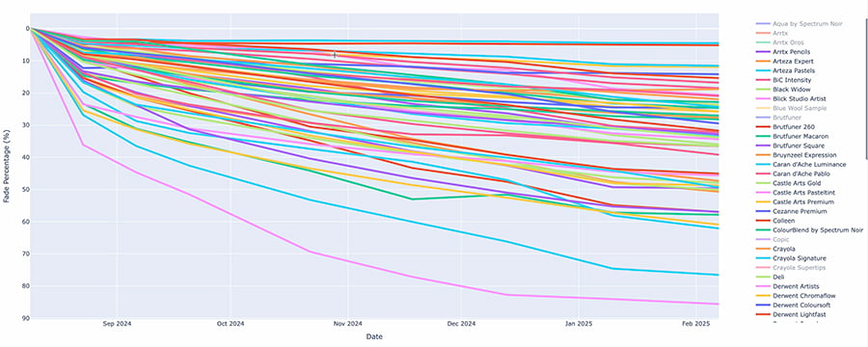Click the 50 tick on y-axis

(x=27, y=190)
